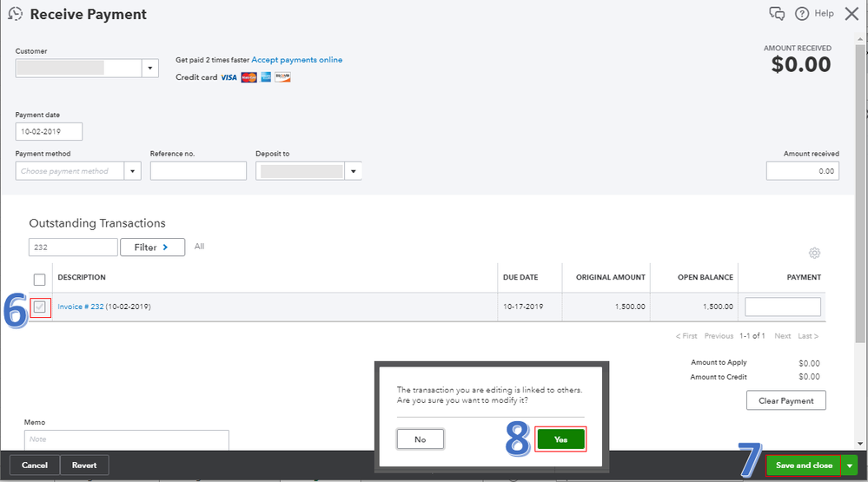Click the All filter label
Image resolution: width=868 pixels, height=482 pixels.
(199, 247)
